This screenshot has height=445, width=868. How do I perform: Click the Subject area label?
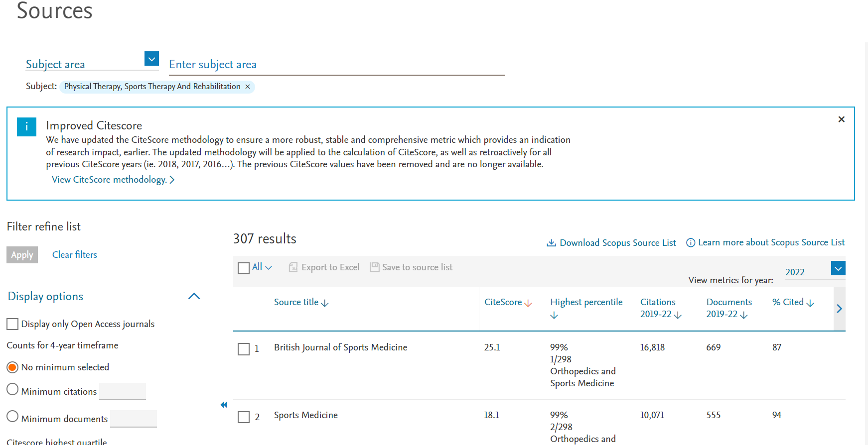pos(55,64)
